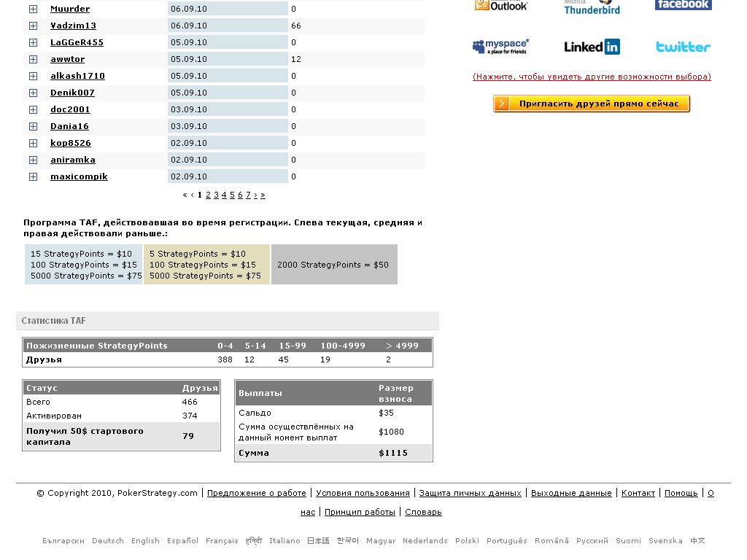Invite via the Outlook logo
Image resolution: width=747 pixels, height=560 pixels.
click(500, 5)
